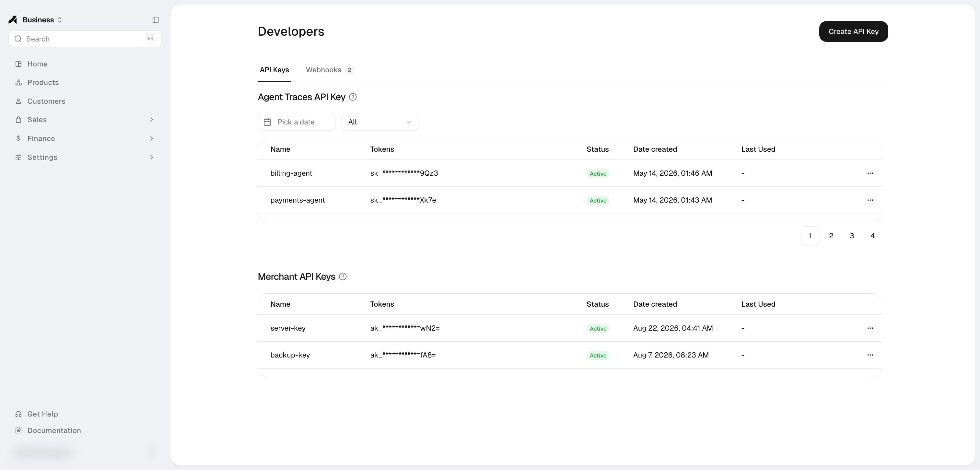Open more options for billing-agent key
Image resolution: width=980 pixels, height=470 pixels.
pos(870,173)
